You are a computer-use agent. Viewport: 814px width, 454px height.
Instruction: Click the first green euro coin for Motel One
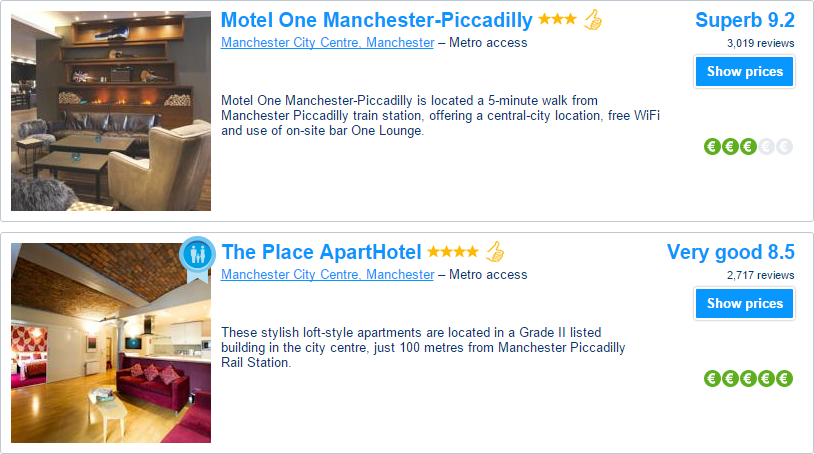click(713, 147)
